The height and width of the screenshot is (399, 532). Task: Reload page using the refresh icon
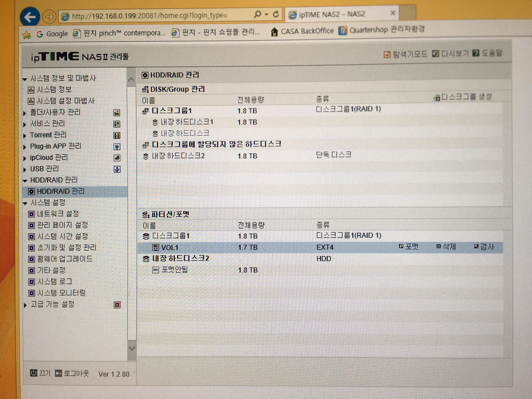pos(276,14)
